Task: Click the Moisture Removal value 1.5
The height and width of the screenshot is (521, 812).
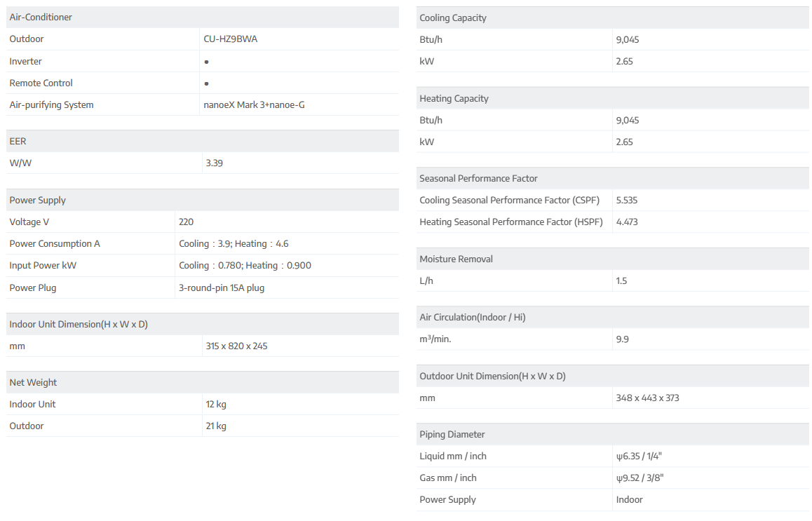Action: pyautogui.click(x=621, y=280)
